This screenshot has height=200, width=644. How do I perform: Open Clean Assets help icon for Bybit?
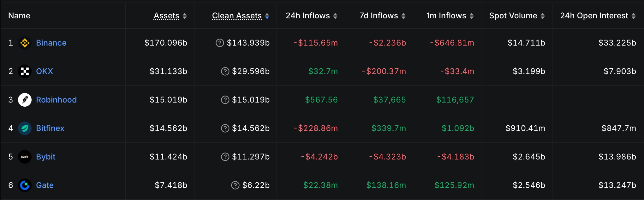point(225,157)
